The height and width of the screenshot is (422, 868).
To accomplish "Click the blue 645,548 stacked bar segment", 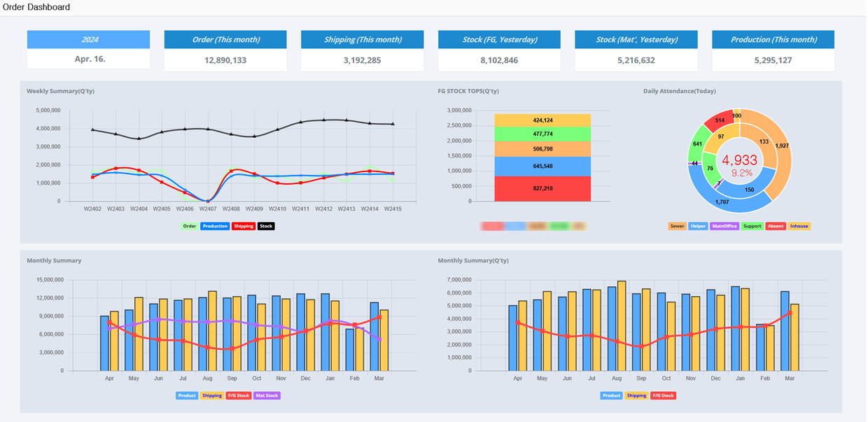I will [542, 167].
